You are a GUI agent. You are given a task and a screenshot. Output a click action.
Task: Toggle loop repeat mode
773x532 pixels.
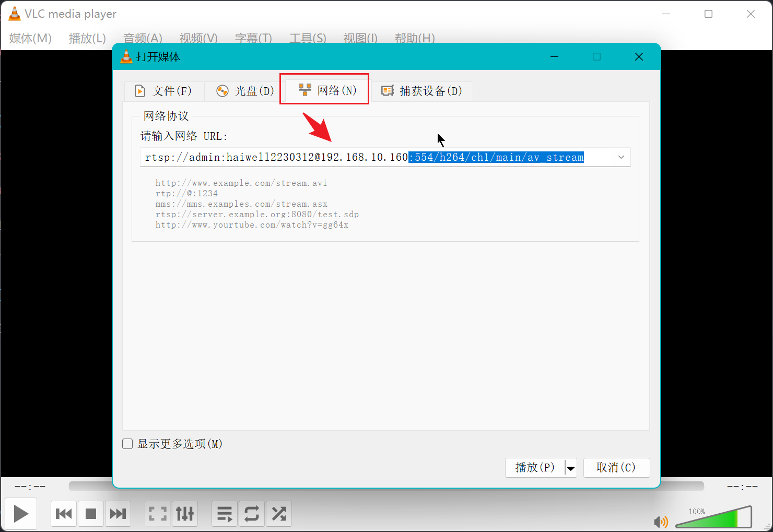[x=252, y=514]
